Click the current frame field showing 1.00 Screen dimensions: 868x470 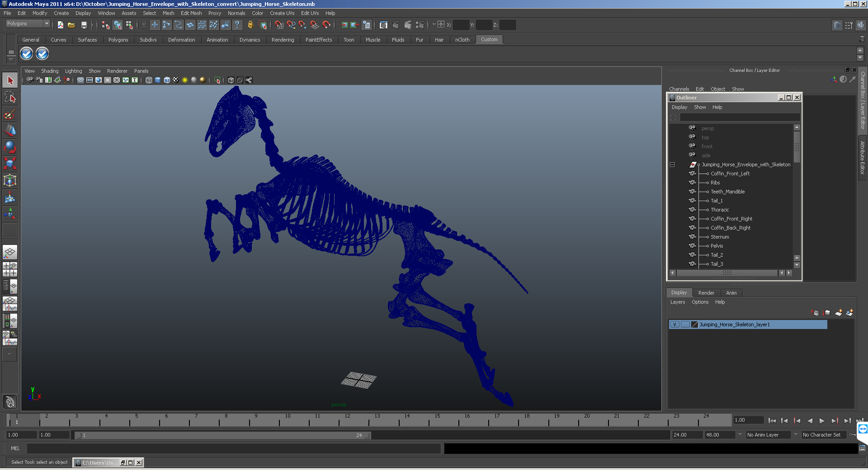[748, 420]
